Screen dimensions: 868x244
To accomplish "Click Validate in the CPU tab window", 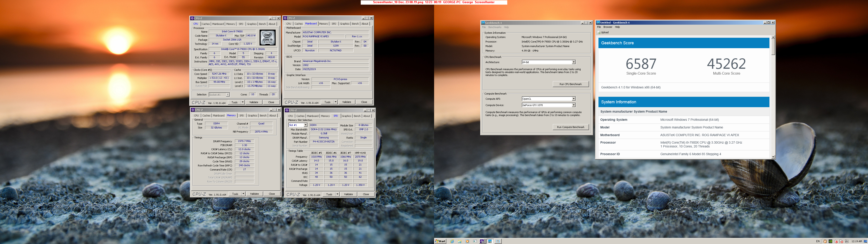I will pyautogui.click(x=254, y=102).
